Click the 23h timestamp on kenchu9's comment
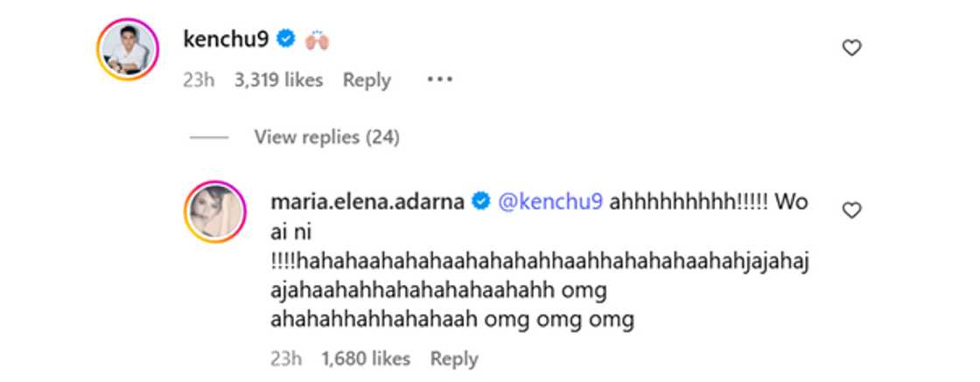Screen dimensions: 980x382 199,80
